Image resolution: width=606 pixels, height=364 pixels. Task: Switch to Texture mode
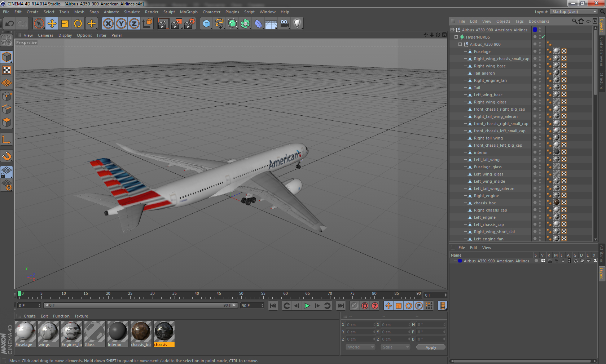[x=6, y=70]
